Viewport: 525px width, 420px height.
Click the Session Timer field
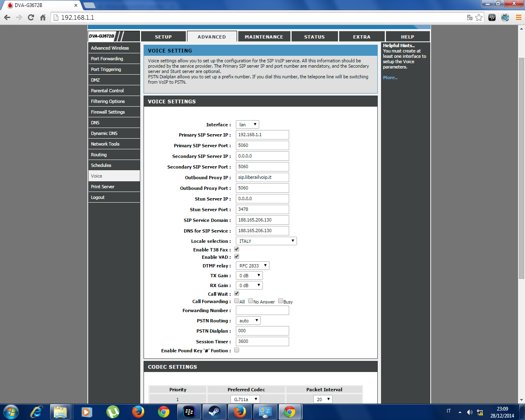click(262, 341)
